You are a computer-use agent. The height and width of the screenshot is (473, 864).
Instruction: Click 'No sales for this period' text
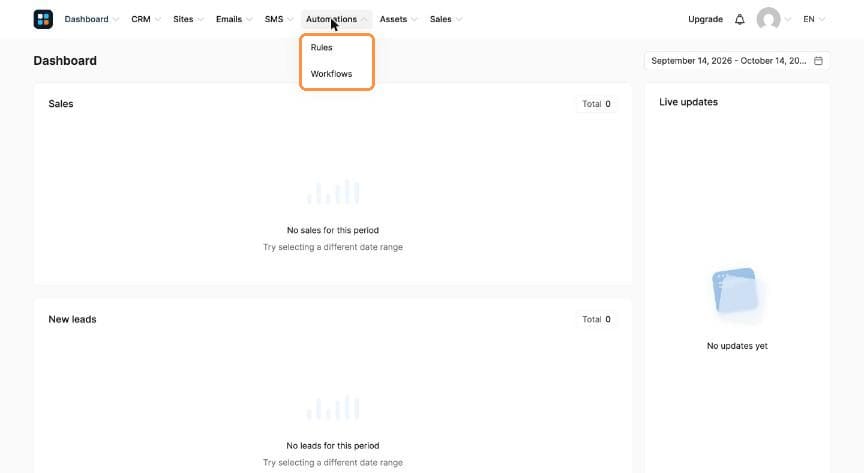click(333, 230)
